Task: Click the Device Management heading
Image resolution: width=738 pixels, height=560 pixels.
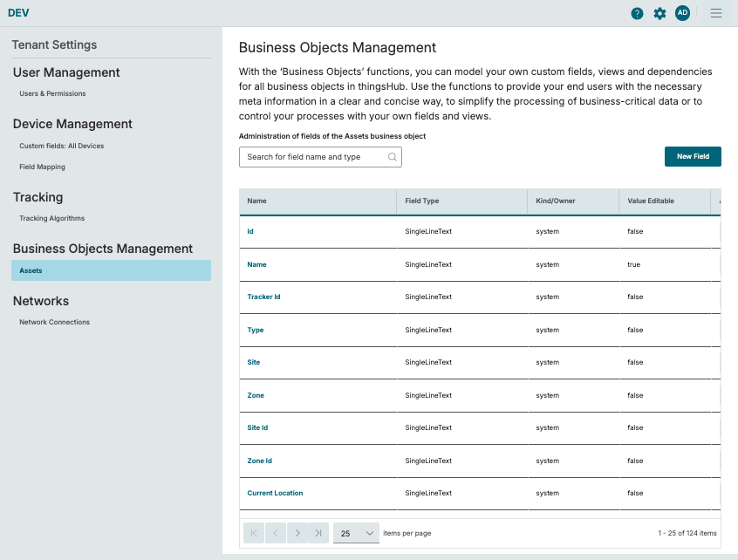Action: (72, 124)
